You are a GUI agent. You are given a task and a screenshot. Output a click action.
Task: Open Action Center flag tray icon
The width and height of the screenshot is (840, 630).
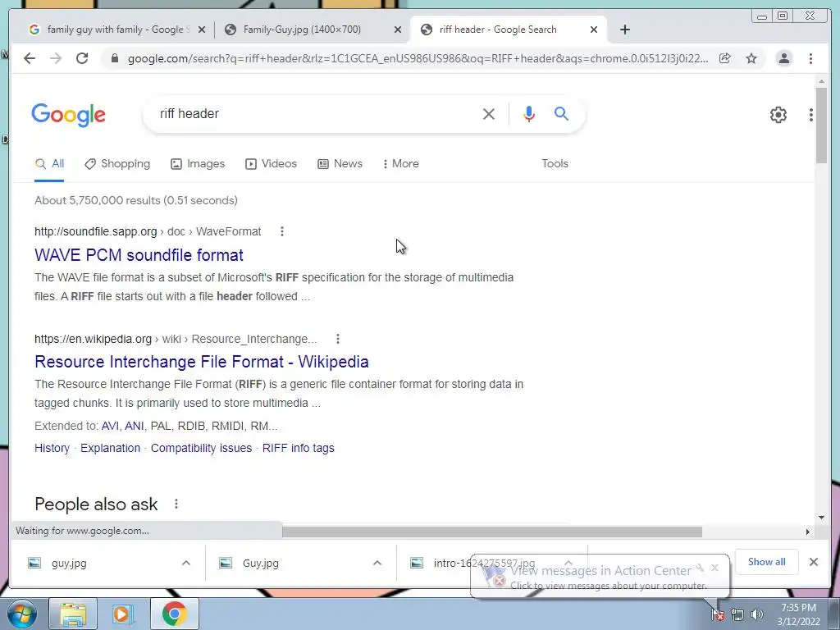pos(718,614)
